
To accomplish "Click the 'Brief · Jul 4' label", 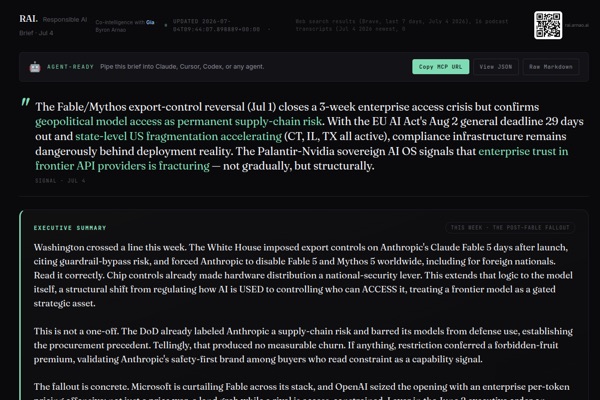I will 36,33.
